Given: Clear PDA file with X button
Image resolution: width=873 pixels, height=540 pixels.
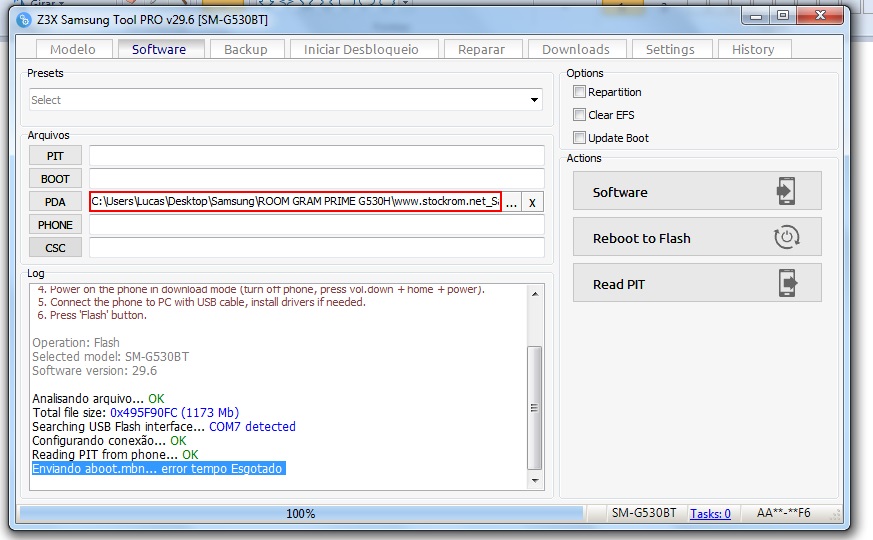Looking at the screenshot, I should (532, 202).
